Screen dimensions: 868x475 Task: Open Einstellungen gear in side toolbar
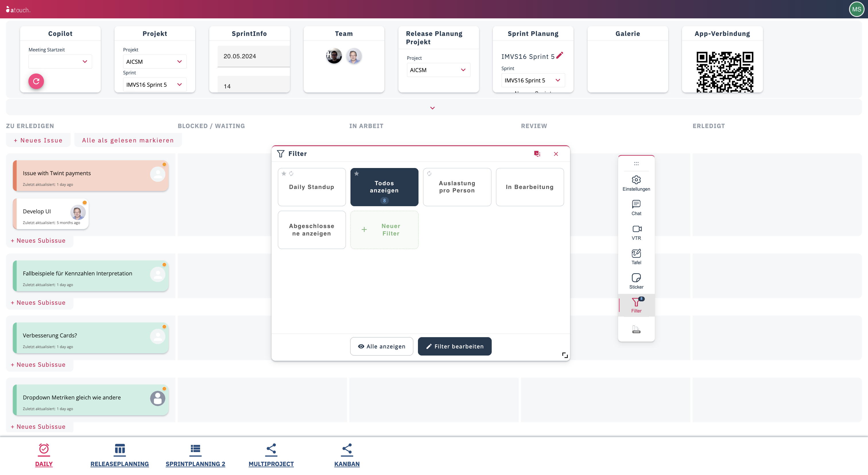click(x=636, y=183)
